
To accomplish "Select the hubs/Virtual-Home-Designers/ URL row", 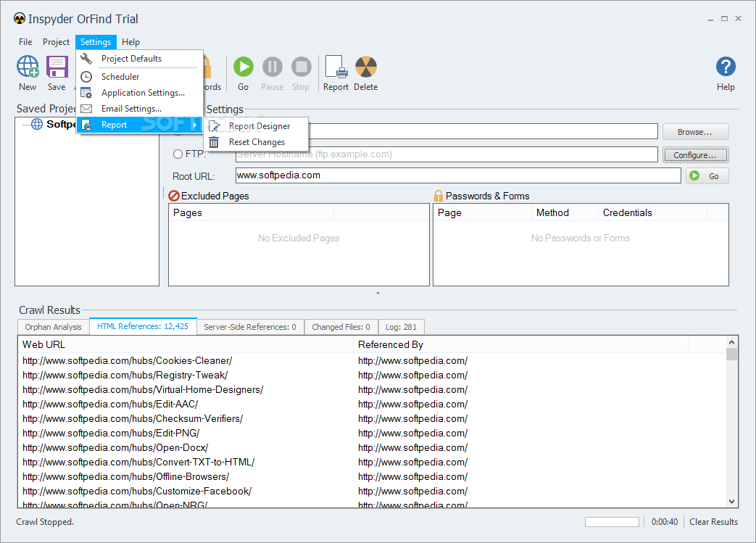I will click(372, 389).
